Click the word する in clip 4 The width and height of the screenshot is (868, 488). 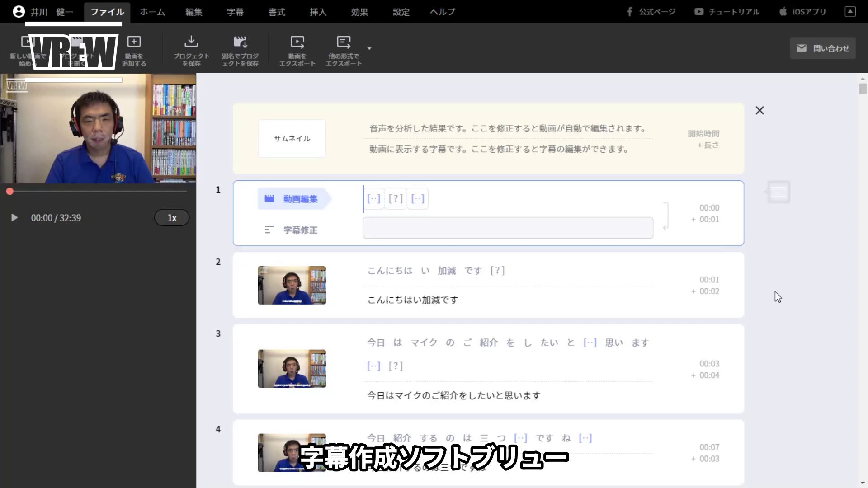pyautogui.click(x=428, y=438)
